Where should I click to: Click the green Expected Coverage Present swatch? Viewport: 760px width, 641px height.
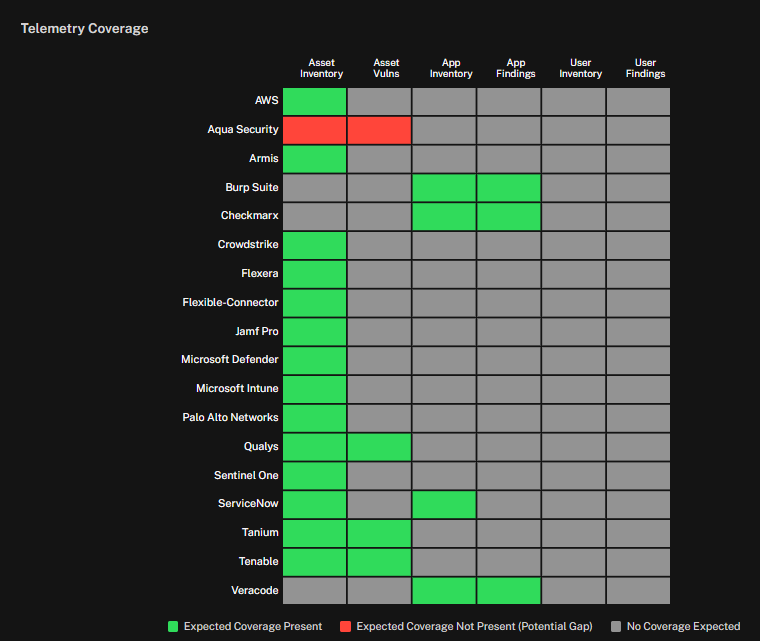click(173, 626)
